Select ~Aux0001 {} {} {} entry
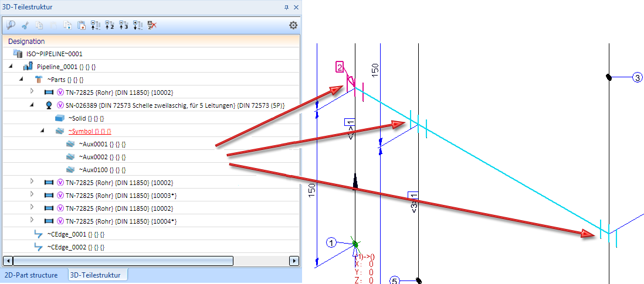Screen dimensions: 644x284 (102, 144)
